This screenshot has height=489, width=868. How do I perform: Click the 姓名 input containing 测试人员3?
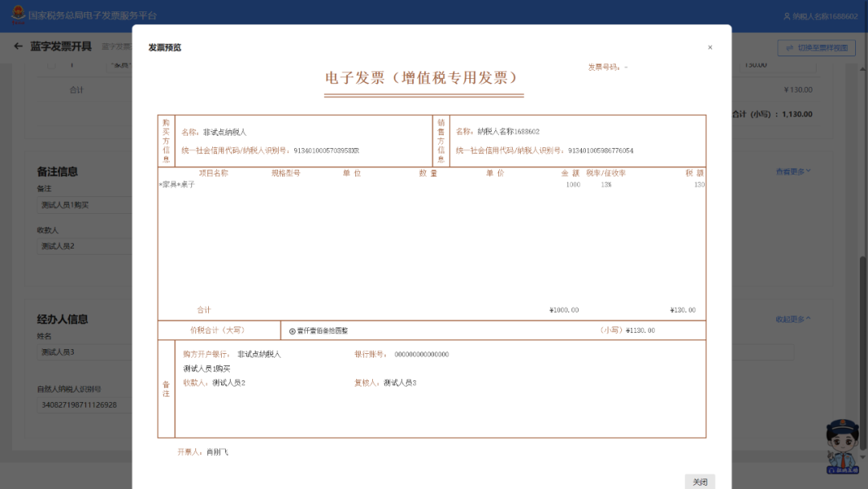point(84,352)
